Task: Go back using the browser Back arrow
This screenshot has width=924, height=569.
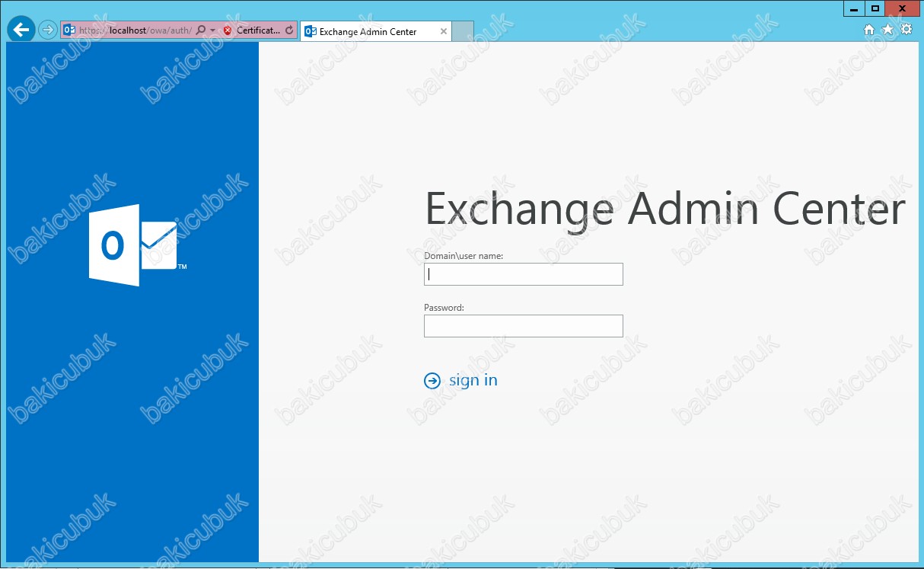Action: pyautogui.click(x=21, y=30)
